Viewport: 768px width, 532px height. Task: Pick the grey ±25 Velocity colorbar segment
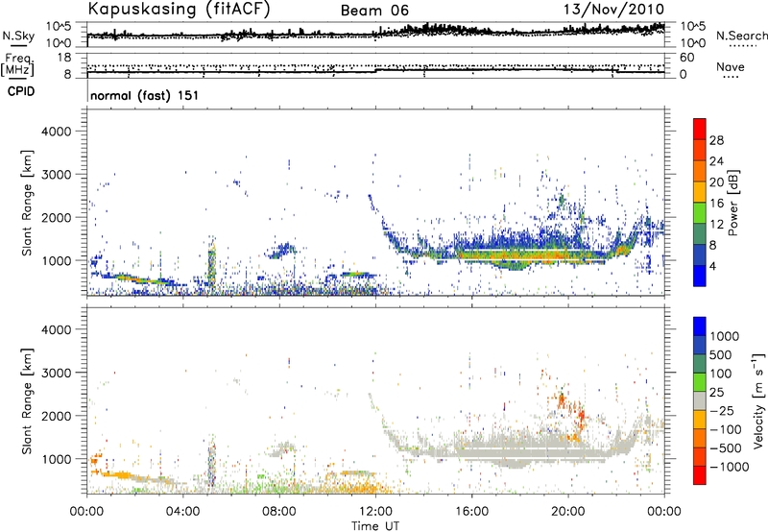(700, 400)
